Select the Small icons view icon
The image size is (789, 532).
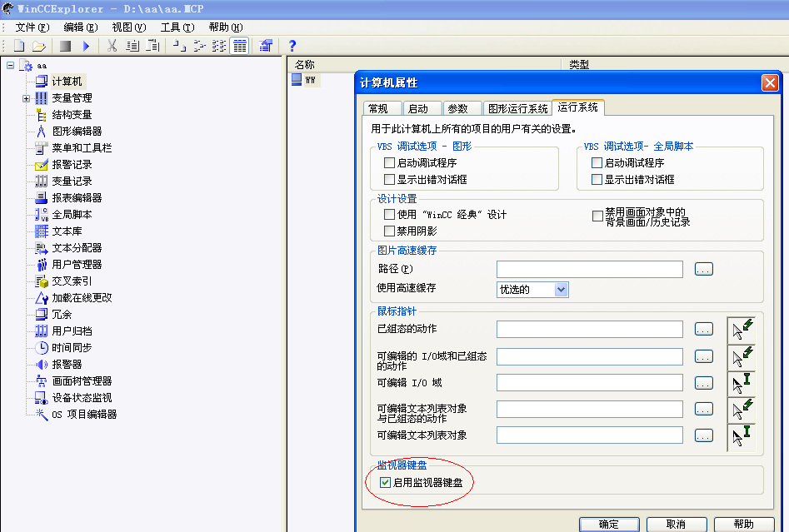(x=199, y=46)
